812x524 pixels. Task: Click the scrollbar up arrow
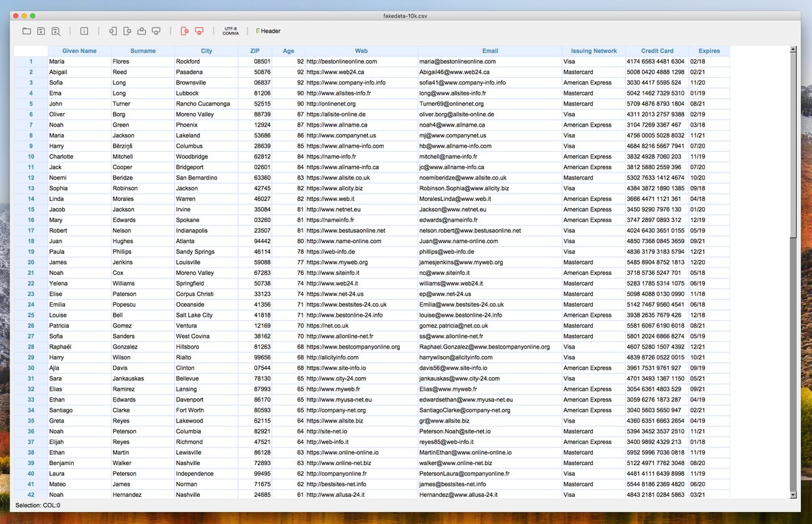pos(794,49)
